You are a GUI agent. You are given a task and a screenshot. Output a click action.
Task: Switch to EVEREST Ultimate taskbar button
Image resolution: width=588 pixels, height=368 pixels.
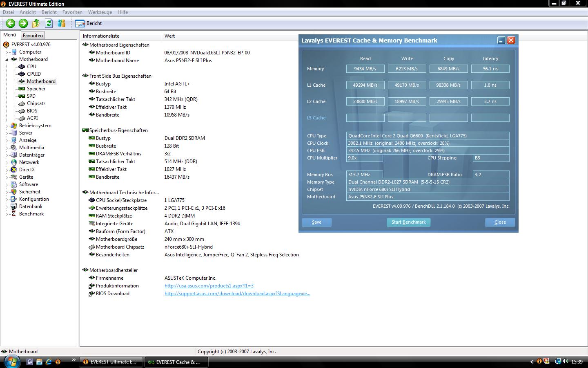(110, 362)
